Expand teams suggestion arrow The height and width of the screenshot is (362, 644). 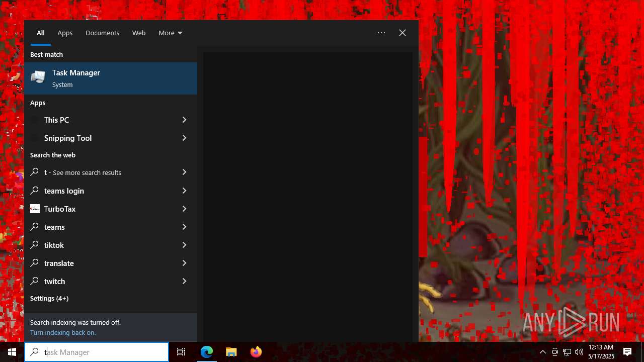coord(184,227)
